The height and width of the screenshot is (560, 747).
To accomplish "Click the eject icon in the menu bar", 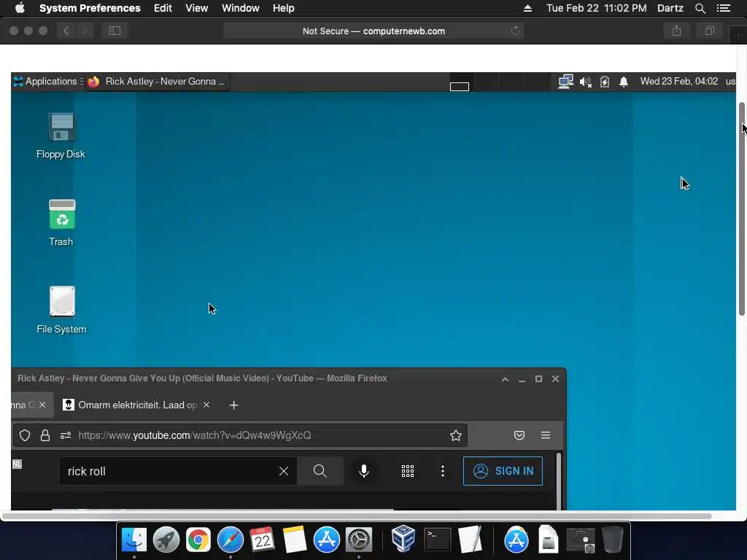I will coord(528,8).
